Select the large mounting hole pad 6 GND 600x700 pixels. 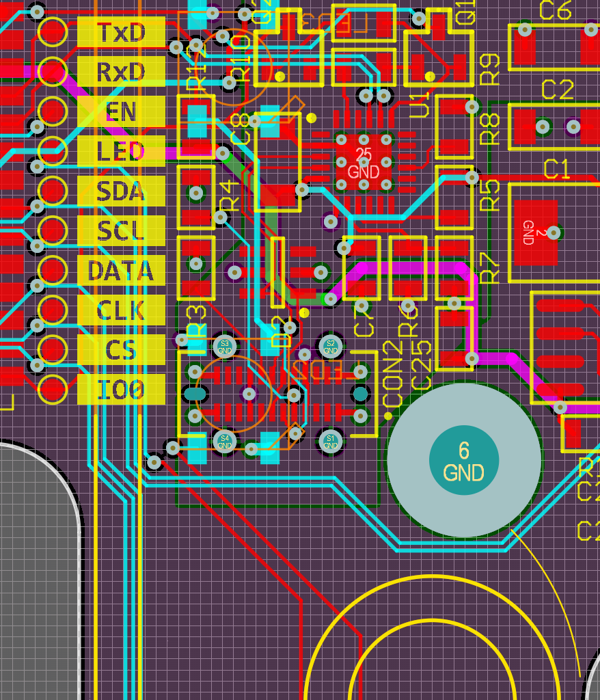(x=464, y=460)
